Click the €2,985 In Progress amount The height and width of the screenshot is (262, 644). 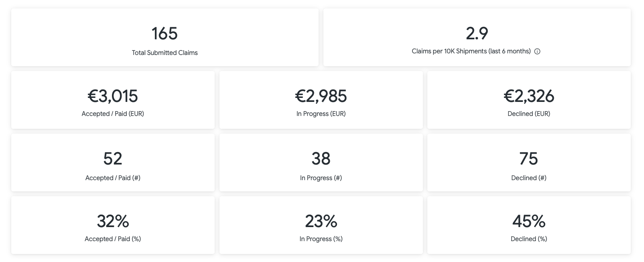click(321, 96)
